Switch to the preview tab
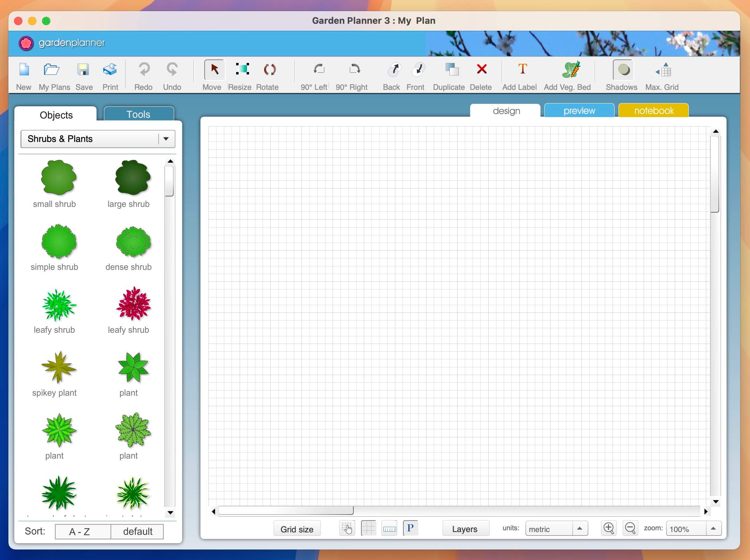 click(579, 110)
